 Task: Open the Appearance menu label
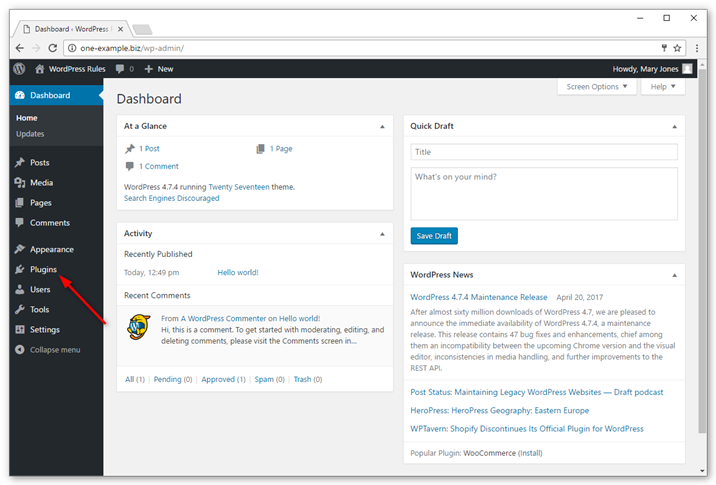52,249
